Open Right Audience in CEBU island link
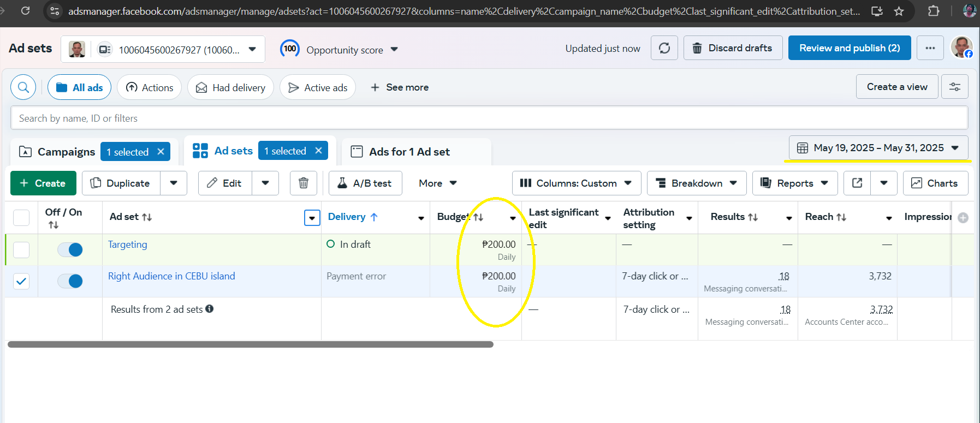The width and height of the screenshot is (980, 423). tap(171, 276)
